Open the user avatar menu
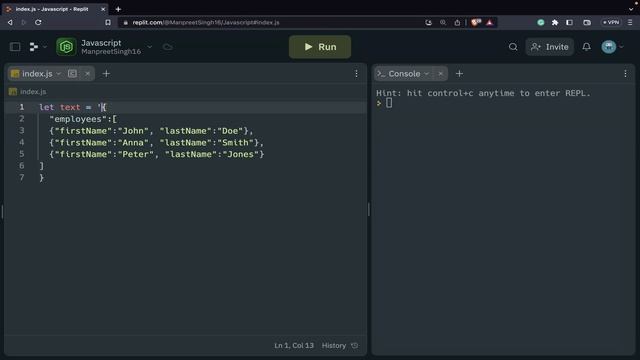The height and width of the screenshot is (360, 640). coord(609,47)
